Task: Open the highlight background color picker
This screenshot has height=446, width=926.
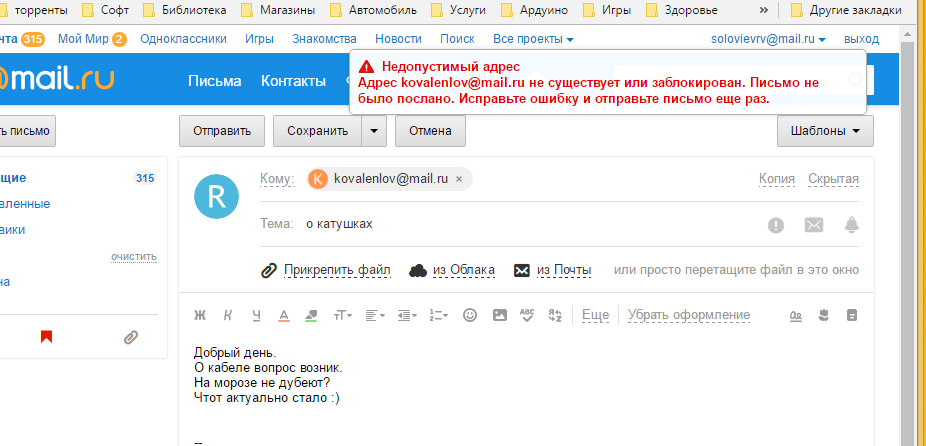Action: pyautogui.click(x=311, y=315)
